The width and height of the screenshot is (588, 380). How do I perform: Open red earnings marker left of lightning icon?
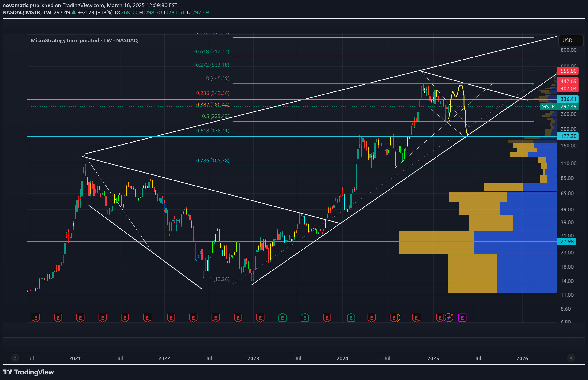[440, 317]
